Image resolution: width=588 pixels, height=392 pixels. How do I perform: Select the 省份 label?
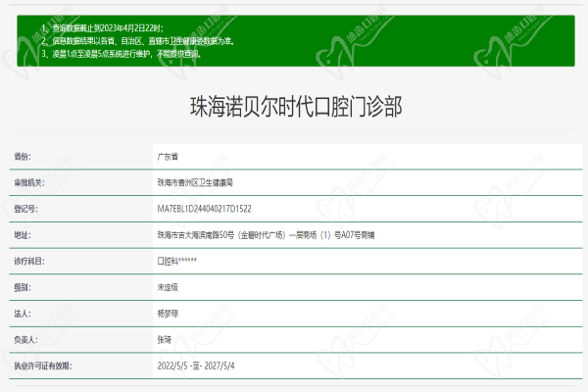point(23,157)
